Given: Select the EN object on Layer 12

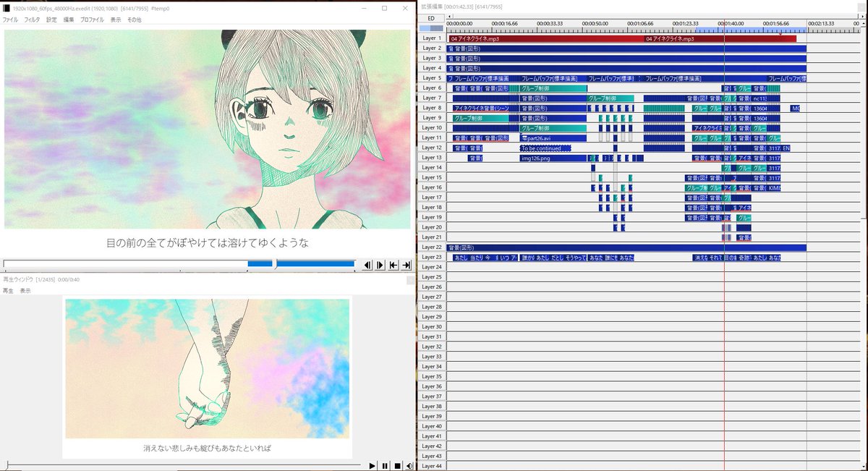Looking at the screenshot, I should tap(786, 148).
